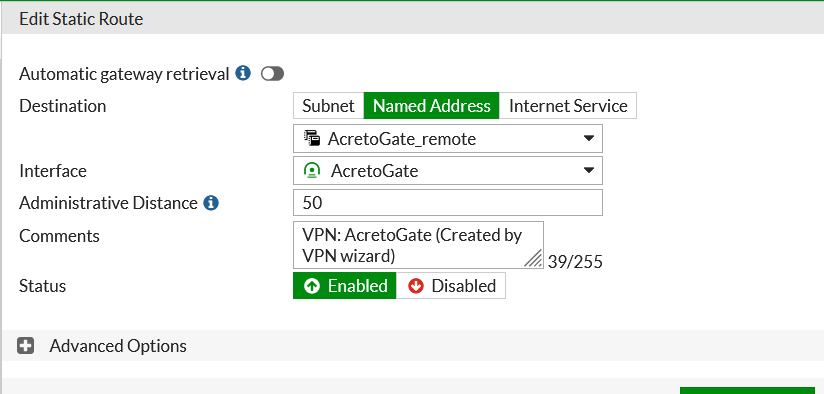Click the Edit Static Route title
824x394 pixels.
click(81, 19)
